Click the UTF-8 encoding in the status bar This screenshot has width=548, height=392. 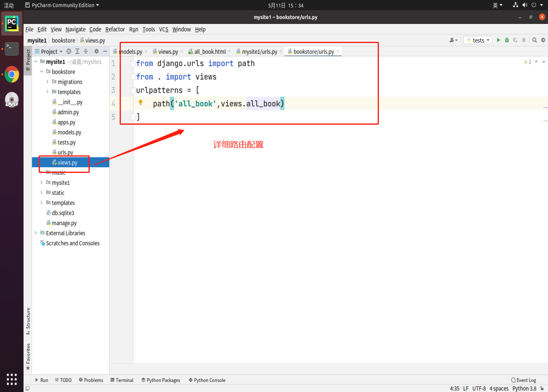479,388
